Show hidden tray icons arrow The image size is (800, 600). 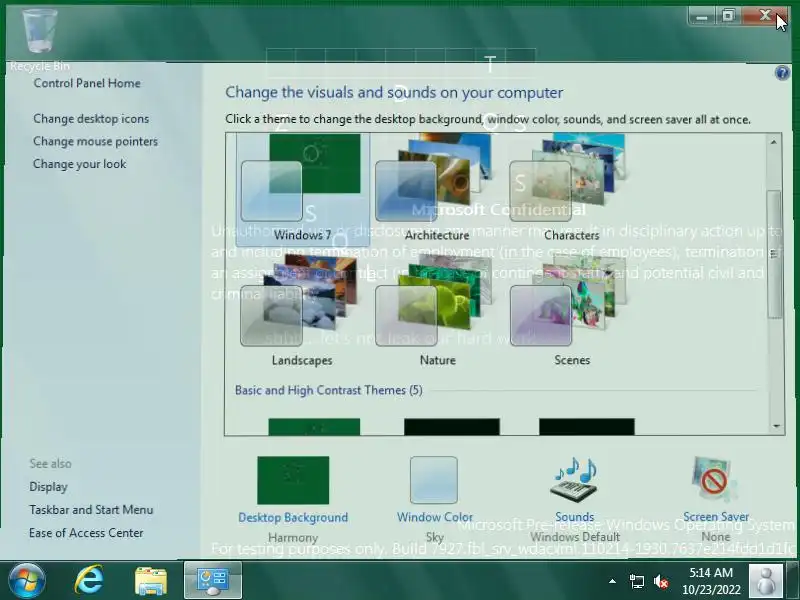coord(612,581)
